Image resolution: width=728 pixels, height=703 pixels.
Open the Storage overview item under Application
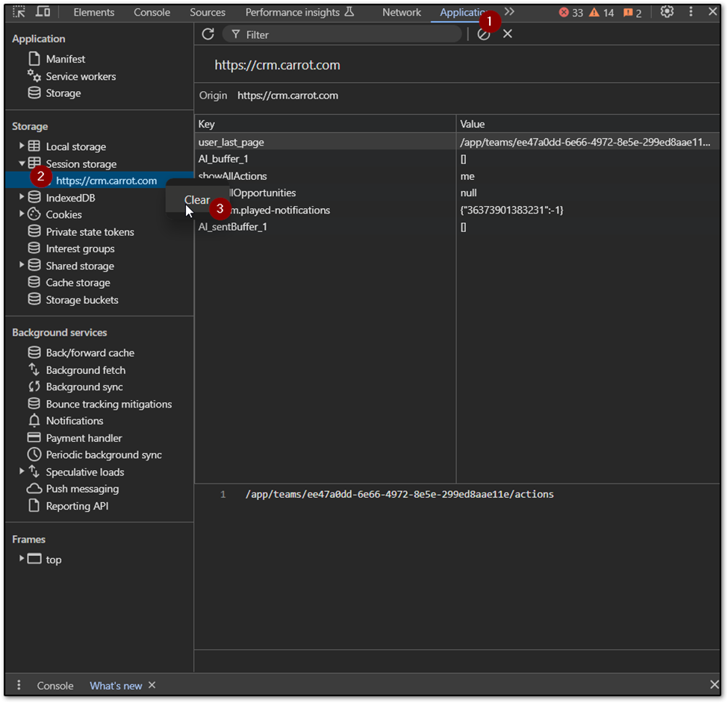click(x=63, y=93)
